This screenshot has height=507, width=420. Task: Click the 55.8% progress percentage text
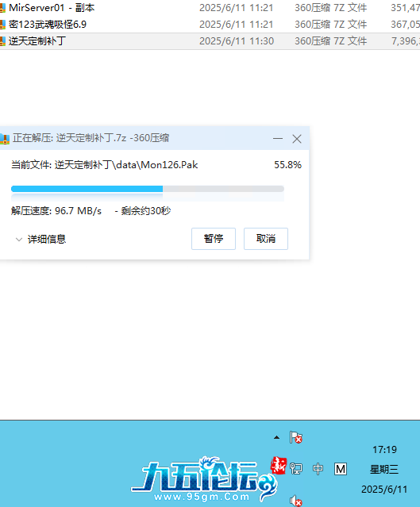point(287,165)
